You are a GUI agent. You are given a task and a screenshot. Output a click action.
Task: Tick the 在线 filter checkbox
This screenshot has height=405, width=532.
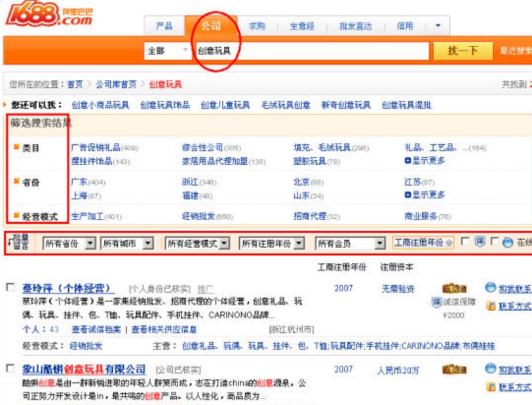point(495,241)
